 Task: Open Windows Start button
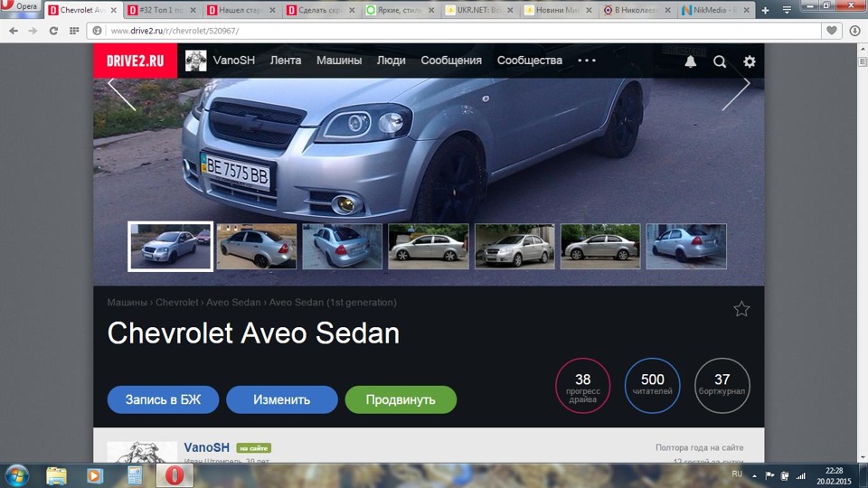[17, 475]
